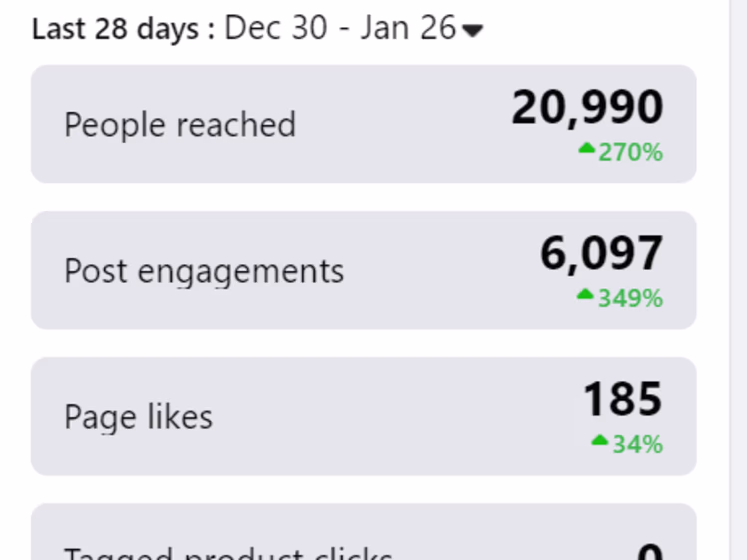The height and width of the screenshot is (560, 747).
Task: Open the Page likes card
Action: 364,416
